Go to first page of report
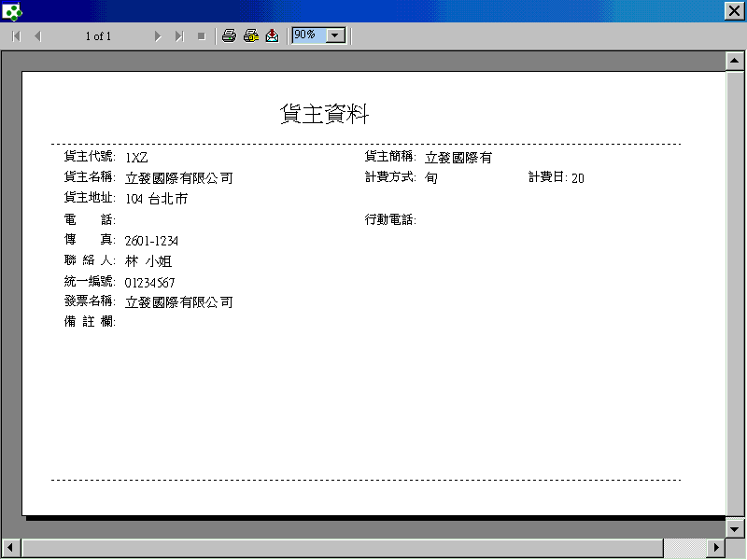747x560 pixels. pos(16,36)
